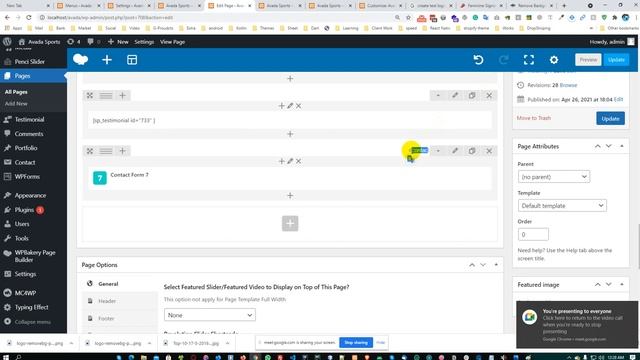Image resolution: width=640 pixels, height=360 pixels.
Task: Click the redo icon in WPBakery toolbar
Action: pos(504,60)
